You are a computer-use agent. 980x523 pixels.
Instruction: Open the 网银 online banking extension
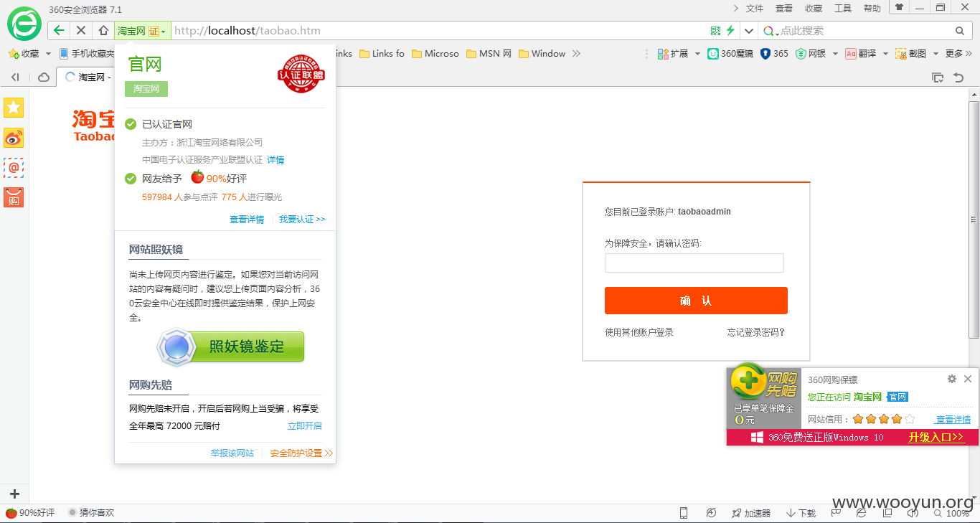pos(811,54)
